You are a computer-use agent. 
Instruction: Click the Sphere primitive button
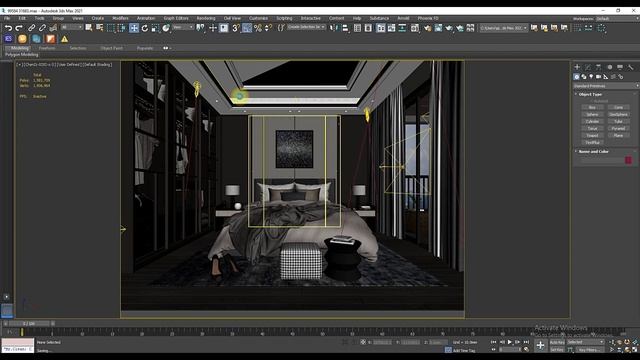pos(592,115)
